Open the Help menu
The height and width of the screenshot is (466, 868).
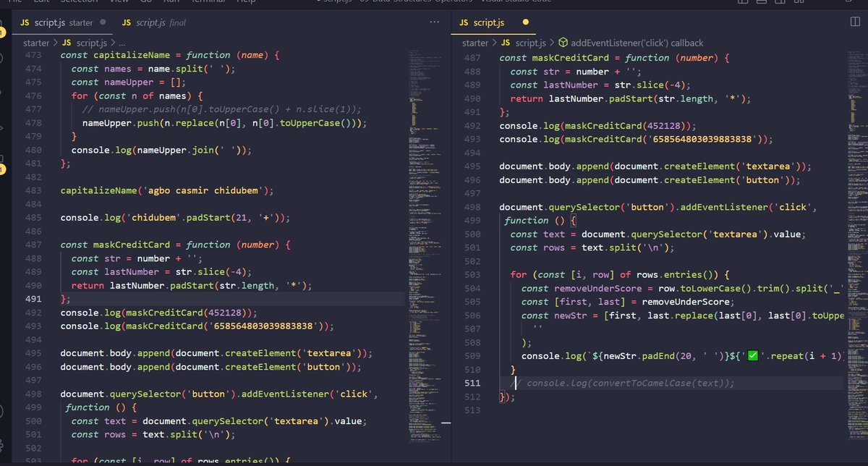[x=247, y=2]
